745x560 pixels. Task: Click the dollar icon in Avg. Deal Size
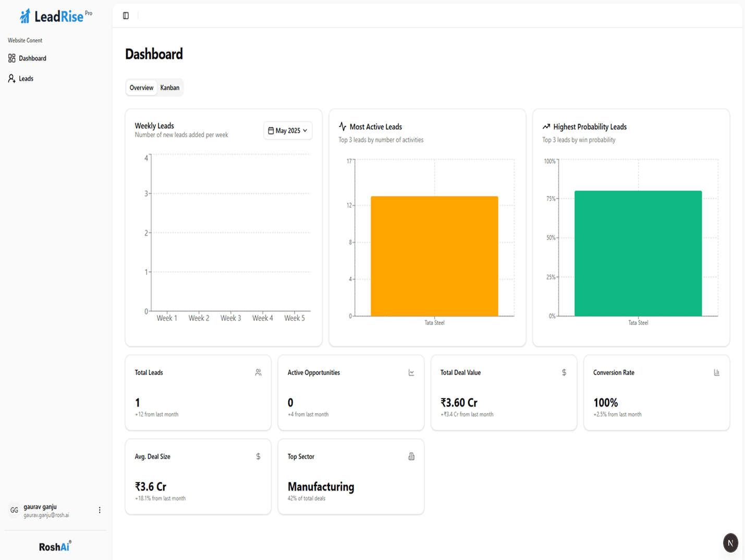(258, 456)
